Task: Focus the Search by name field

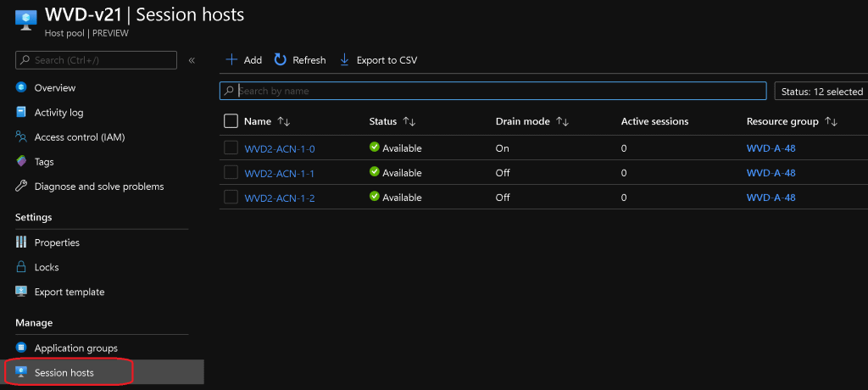Action: 492,91
